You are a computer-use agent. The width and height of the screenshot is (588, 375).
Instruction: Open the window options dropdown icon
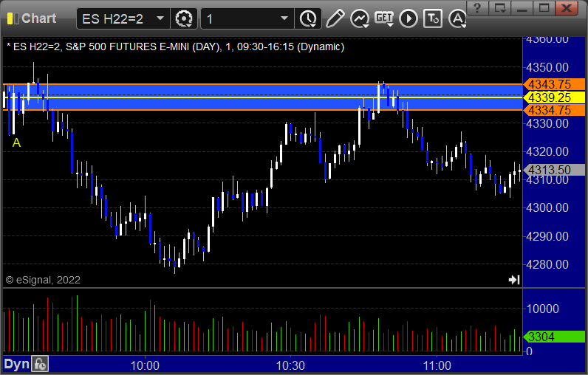tap(500, 8)
